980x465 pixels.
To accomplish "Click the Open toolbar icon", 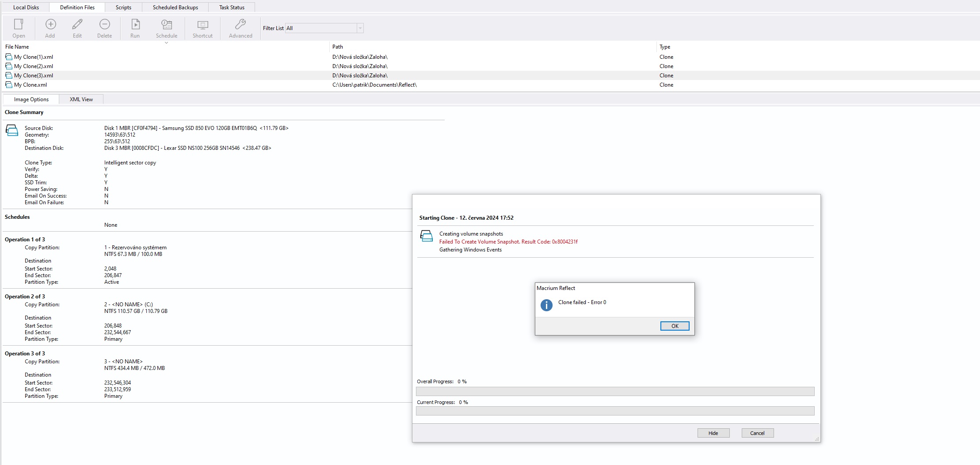I will (x=19, y=24).
